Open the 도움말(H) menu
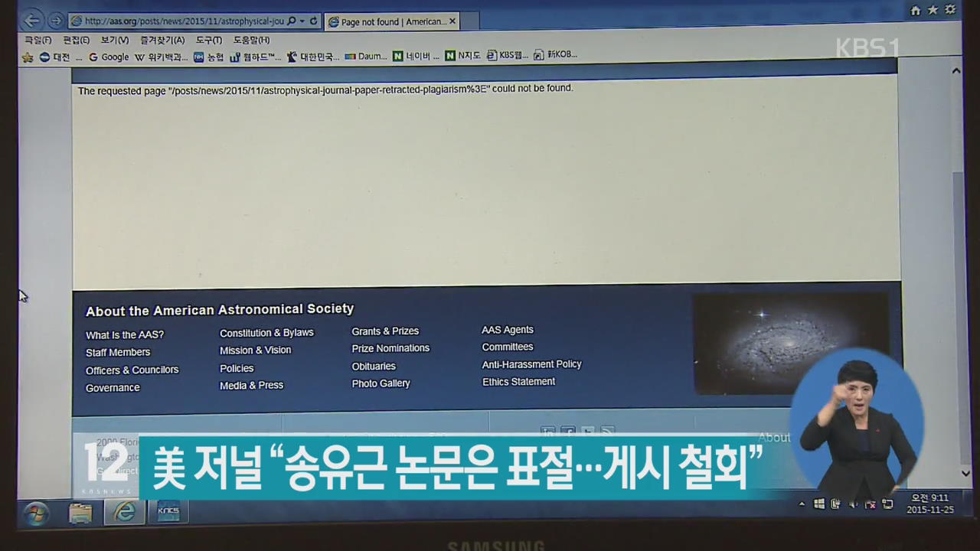The width and height of the screenshot is (980, 551). coord(251,40)
